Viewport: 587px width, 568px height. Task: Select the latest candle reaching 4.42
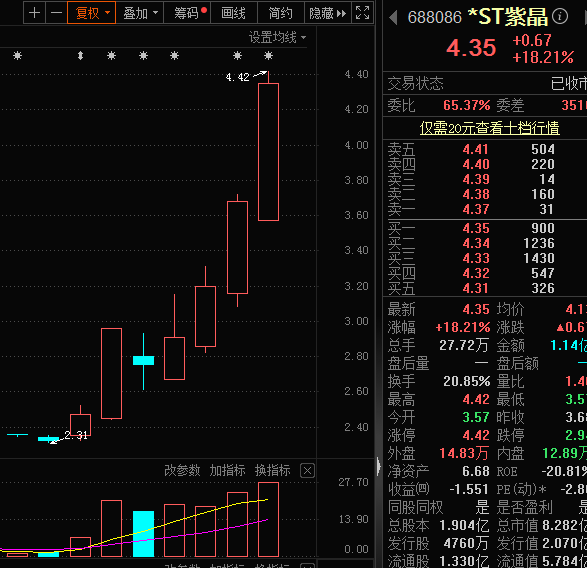(x=268, y=152)
